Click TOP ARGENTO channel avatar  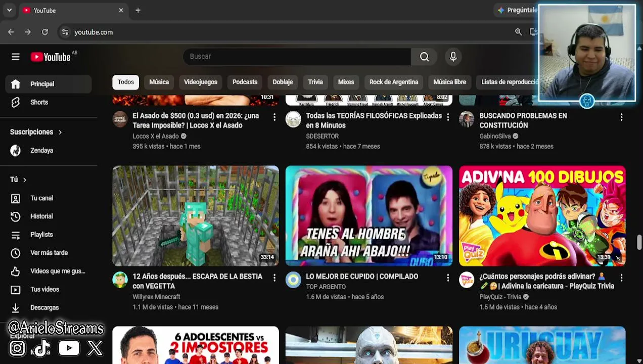[293, 280]
